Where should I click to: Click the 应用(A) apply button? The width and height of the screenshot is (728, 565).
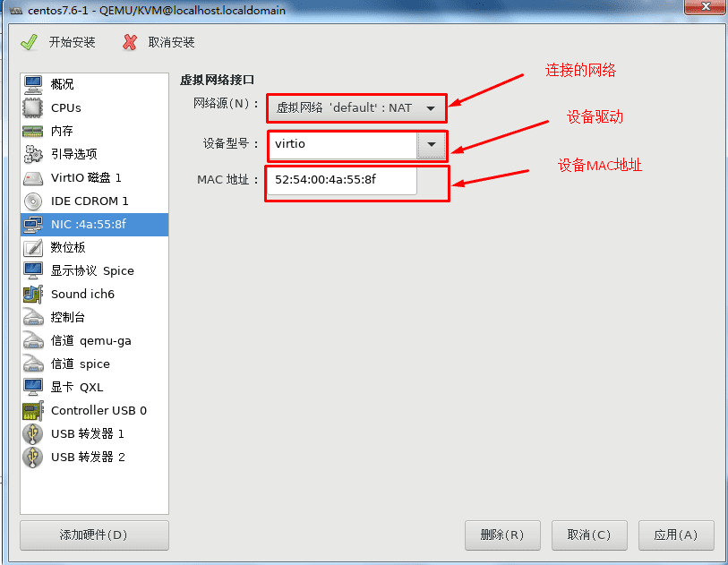point(676,535)
